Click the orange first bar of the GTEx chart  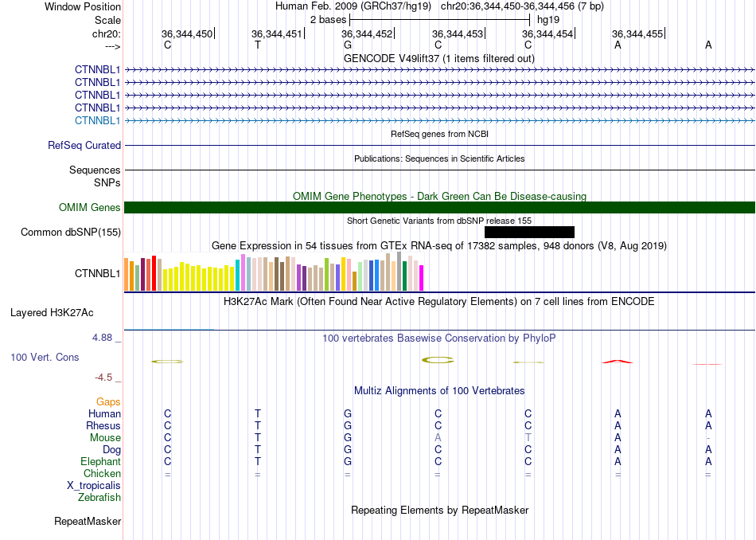127,275
